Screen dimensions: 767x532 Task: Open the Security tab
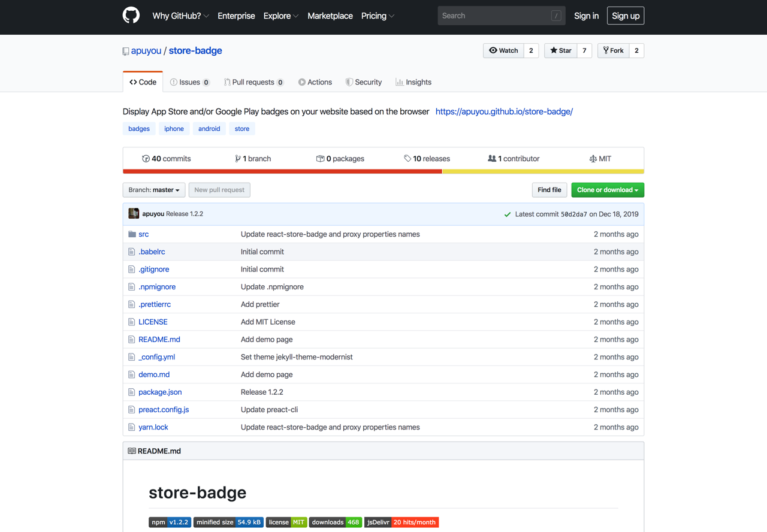[x=364, y=82]
